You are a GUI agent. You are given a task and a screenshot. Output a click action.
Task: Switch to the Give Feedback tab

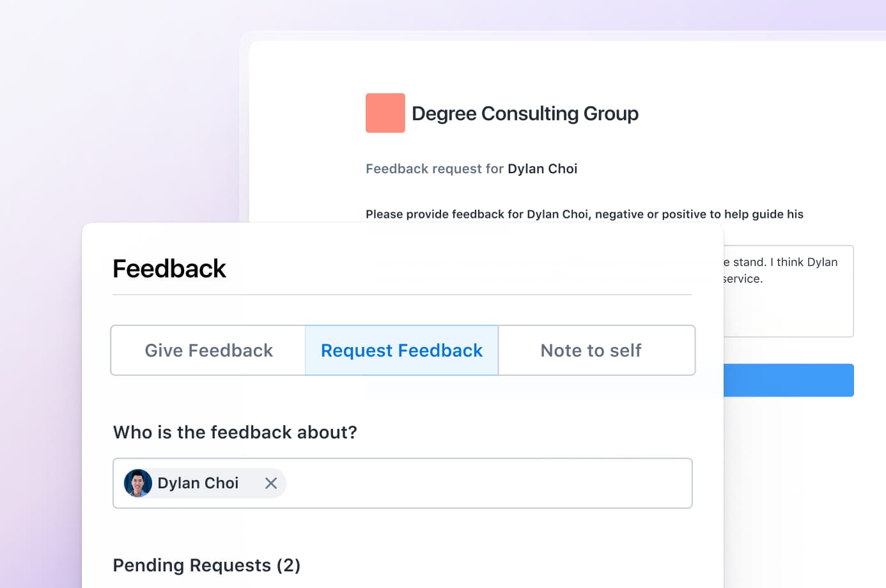(209, 350)
